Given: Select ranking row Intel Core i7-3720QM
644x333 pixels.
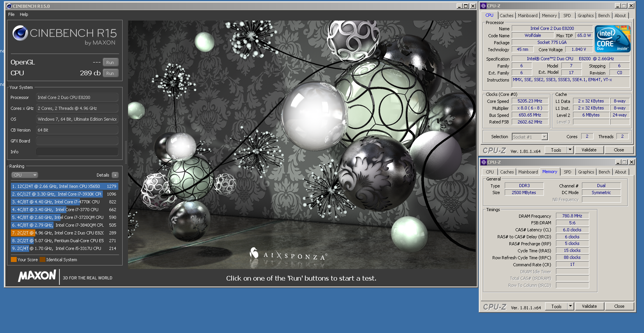Looking at the screenshot, I should click(64, 217).
